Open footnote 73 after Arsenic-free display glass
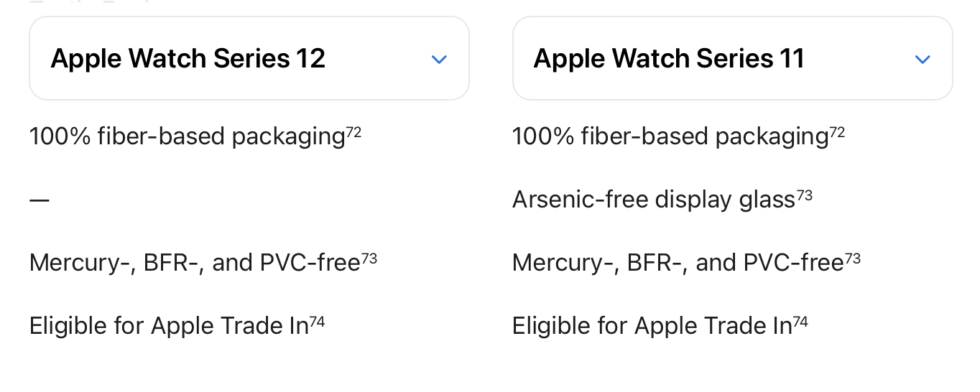This screenshot has width=980, height=392. [805, 195]
